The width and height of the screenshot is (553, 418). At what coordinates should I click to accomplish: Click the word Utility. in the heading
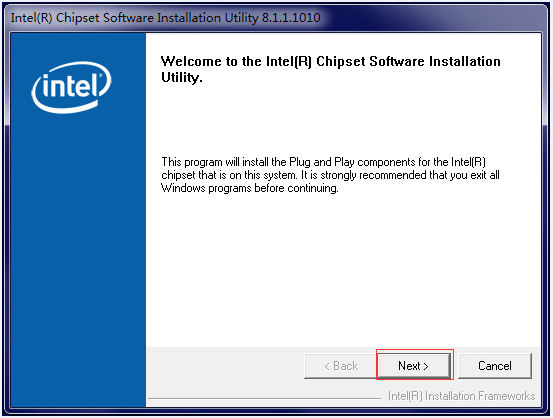(182, 77)
